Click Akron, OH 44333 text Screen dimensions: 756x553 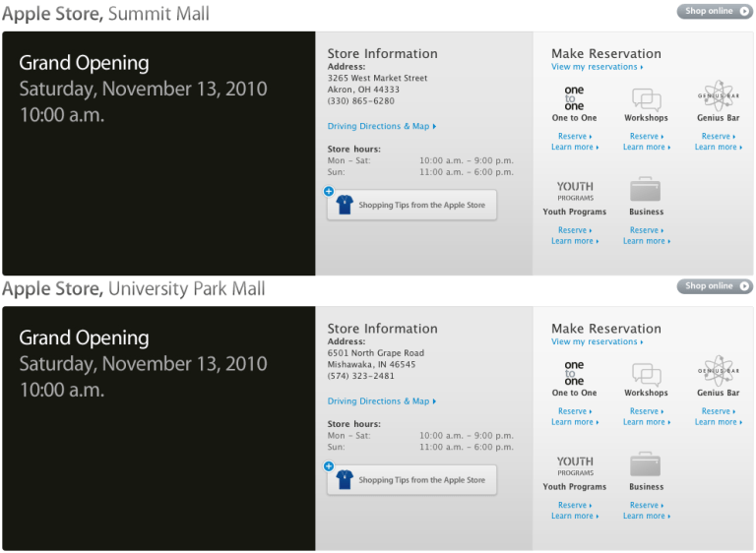tap(363, 90)
